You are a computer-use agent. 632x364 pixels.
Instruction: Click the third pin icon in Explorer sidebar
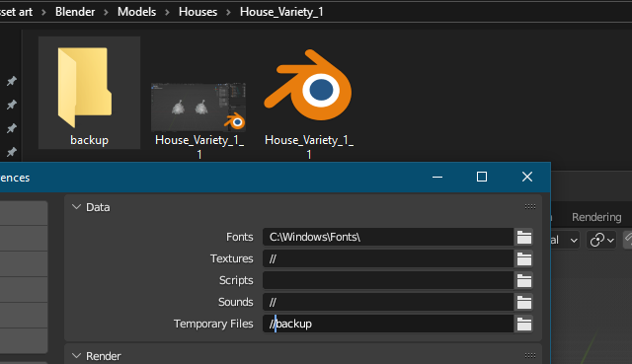pyautogui.click(x=11, y=128)
